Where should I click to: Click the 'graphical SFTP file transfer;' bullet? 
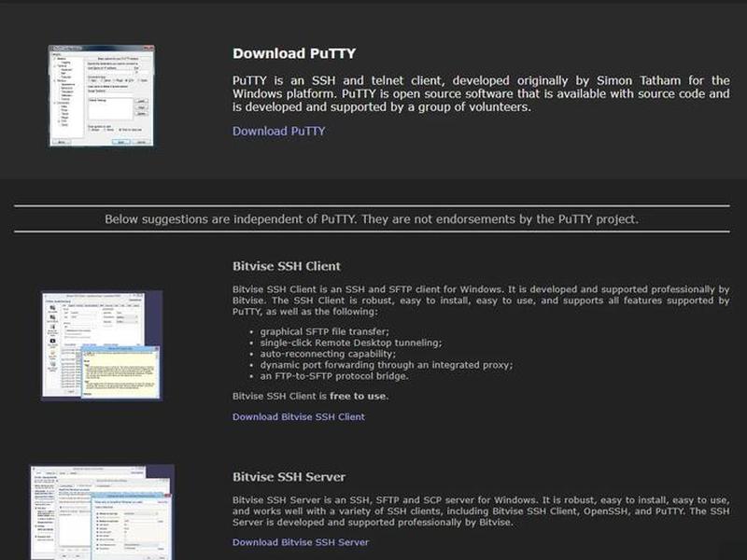click(x=324, y=331)
